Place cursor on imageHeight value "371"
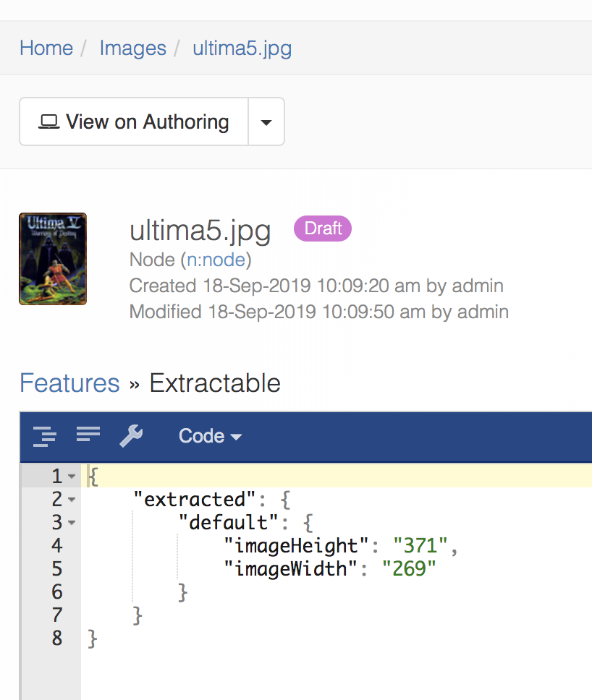 [421, 546]
